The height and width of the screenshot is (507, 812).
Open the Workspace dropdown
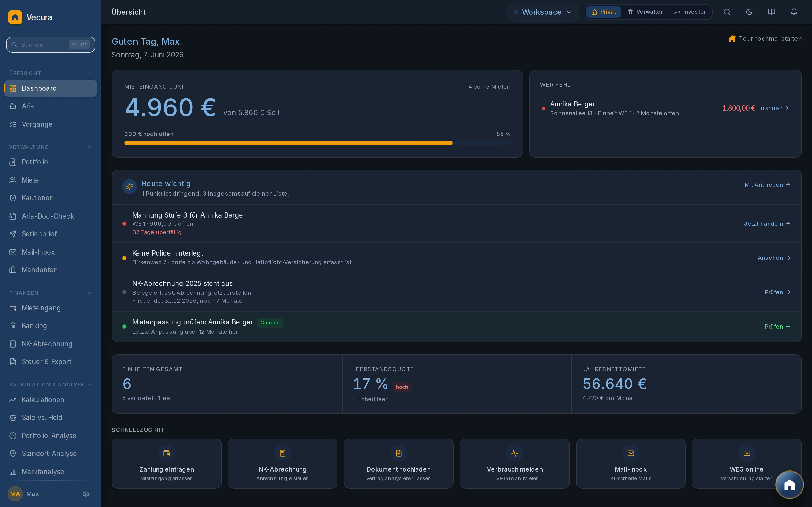pyautogui.click(x=543, y=12)
